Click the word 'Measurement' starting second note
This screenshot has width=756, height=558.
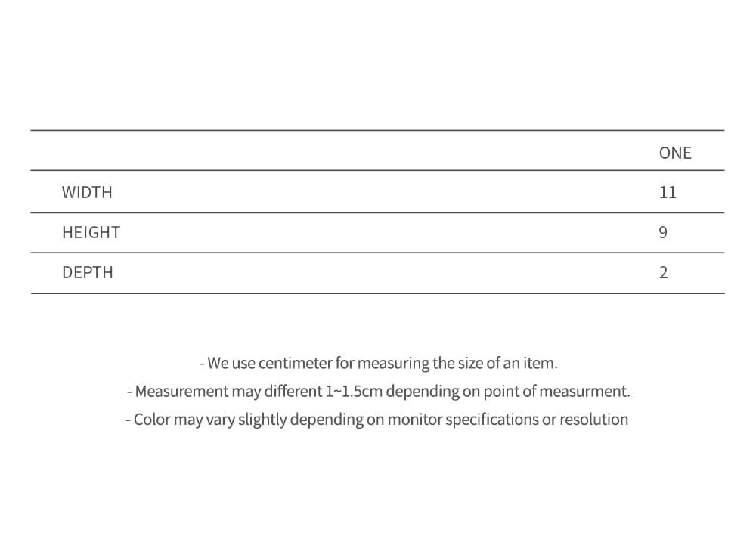pyautogui.click(x=182, y=391)
